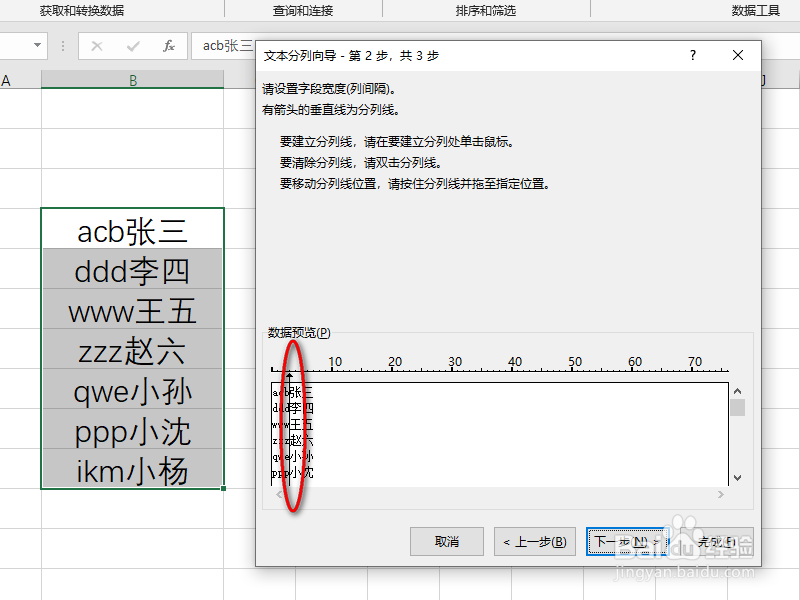Click the preview vertical scrollbar thumb

738,408
